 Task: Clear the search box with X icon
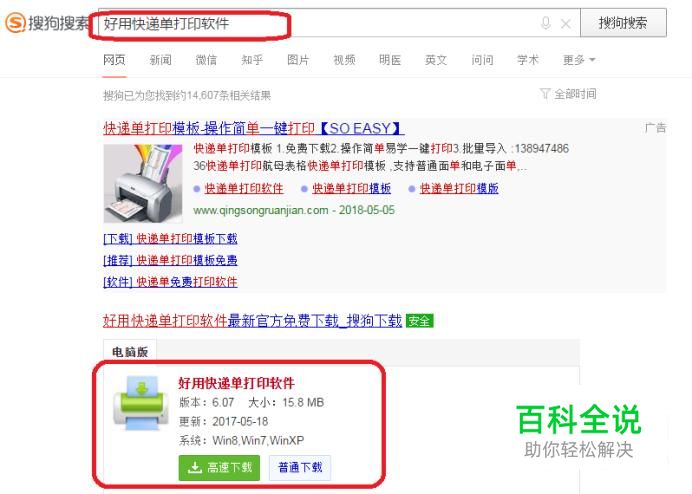pyautogui.click(x=565, y=23)
